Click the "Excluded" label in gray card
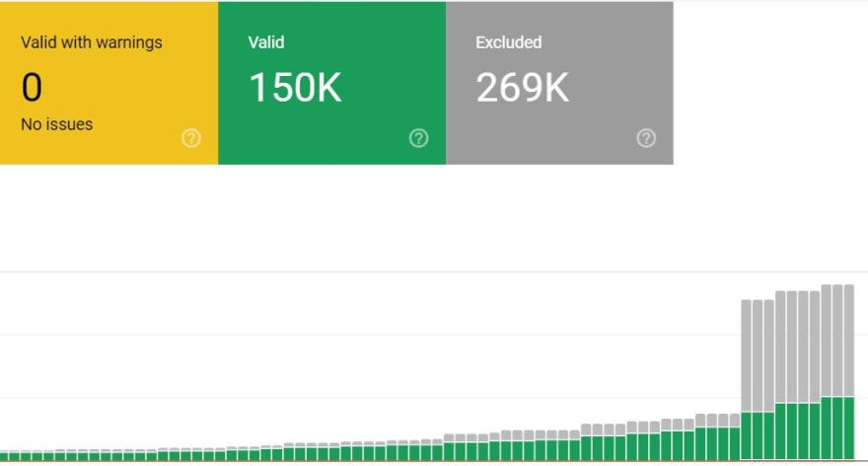This screenshot has width=868, height=466. tap(508, 42)
